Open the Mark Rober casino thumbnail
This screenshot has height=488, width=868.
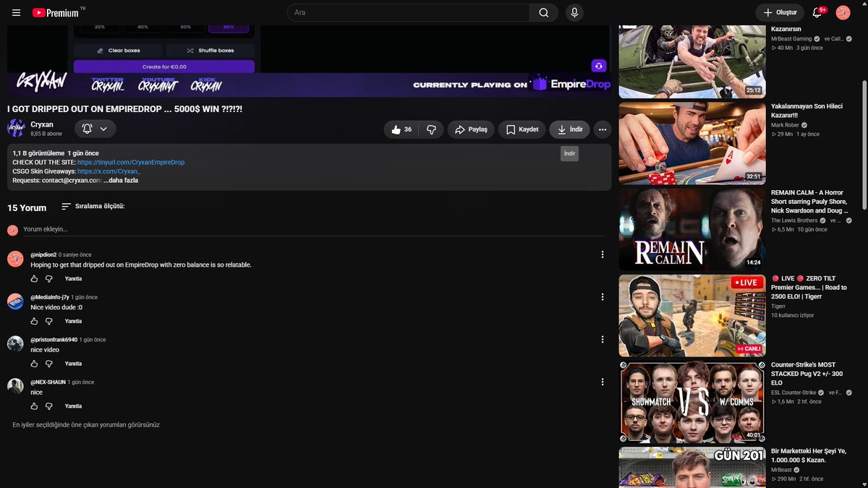(x=692, y=143)
